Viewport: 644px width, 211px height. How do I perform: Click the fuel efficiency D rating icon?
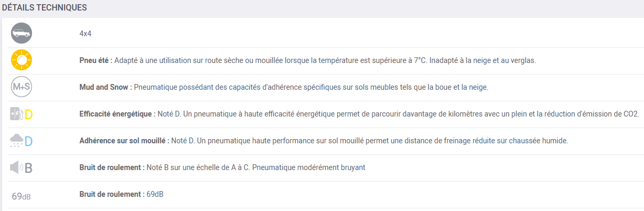click(x=22, y=114)
